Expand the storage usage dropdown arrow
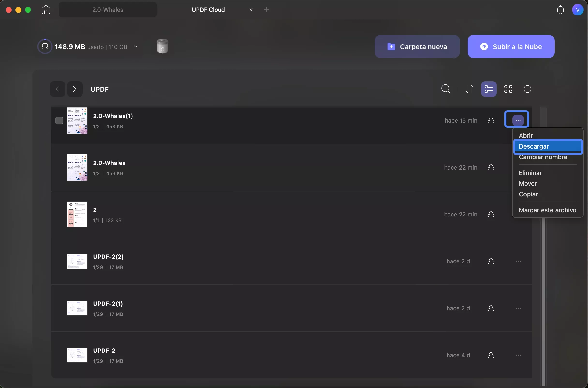Image resolution: width=588 pixels, height=388 pixels. [x=135, y=46]
